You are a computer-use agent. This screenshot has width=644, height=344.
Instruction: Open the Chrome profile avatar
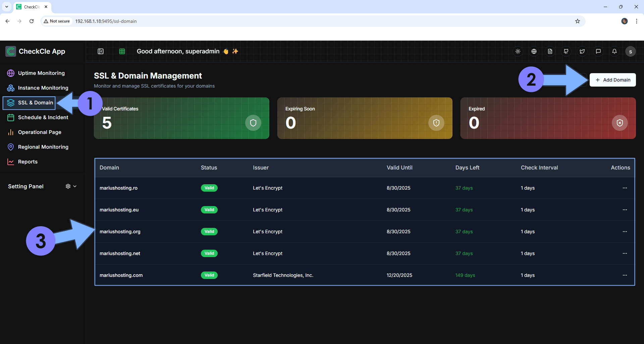[625, 21]
